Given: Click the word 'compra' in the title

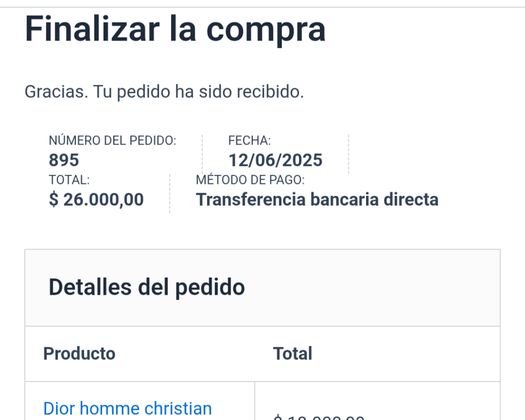Looking at the screenshot, I should (266, 29).
